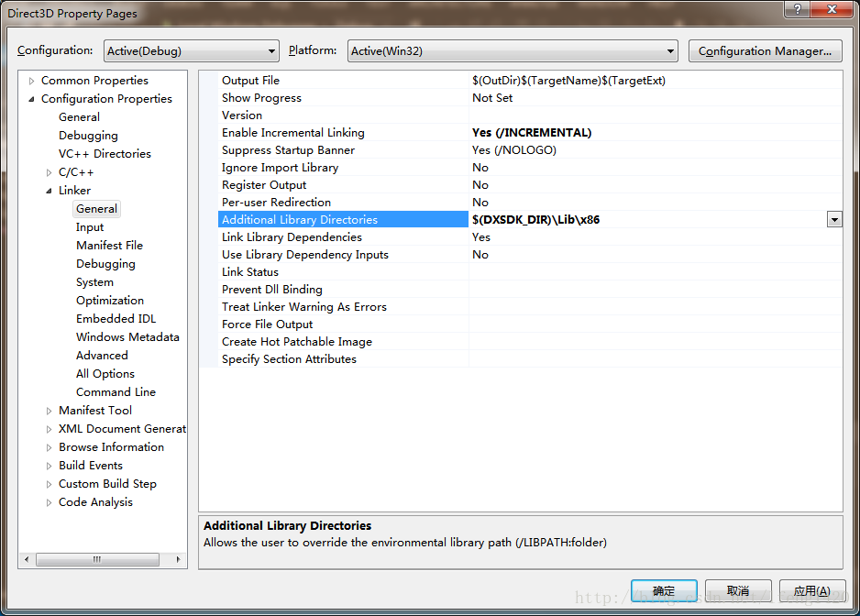The width and height of the screenshot is (860, 616).
Task: Select General under Configuration Properties
Action: [79, 116]
